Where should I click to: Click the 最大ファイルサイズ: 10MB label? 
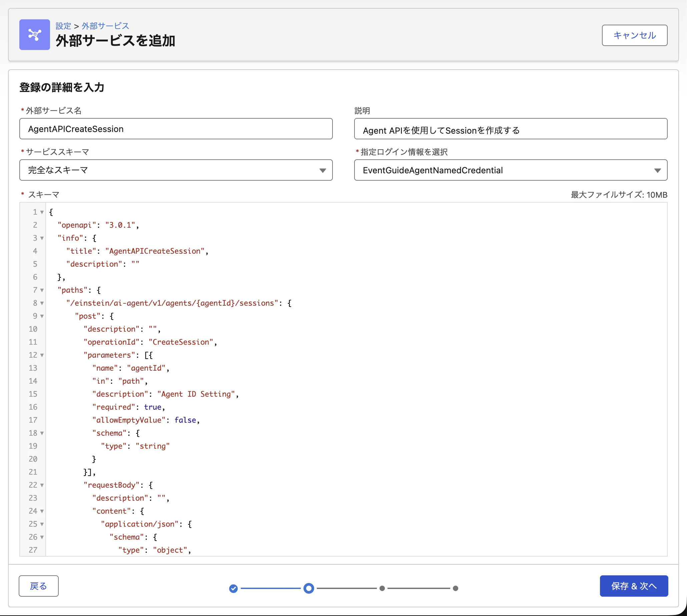[x=619, y=195]
